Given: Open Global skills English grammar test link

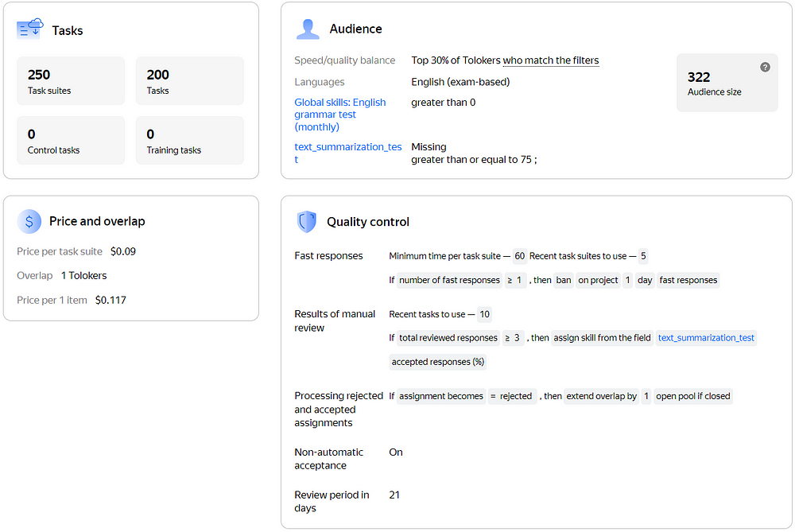Looking at the screenshot, I should pos(339,114).
